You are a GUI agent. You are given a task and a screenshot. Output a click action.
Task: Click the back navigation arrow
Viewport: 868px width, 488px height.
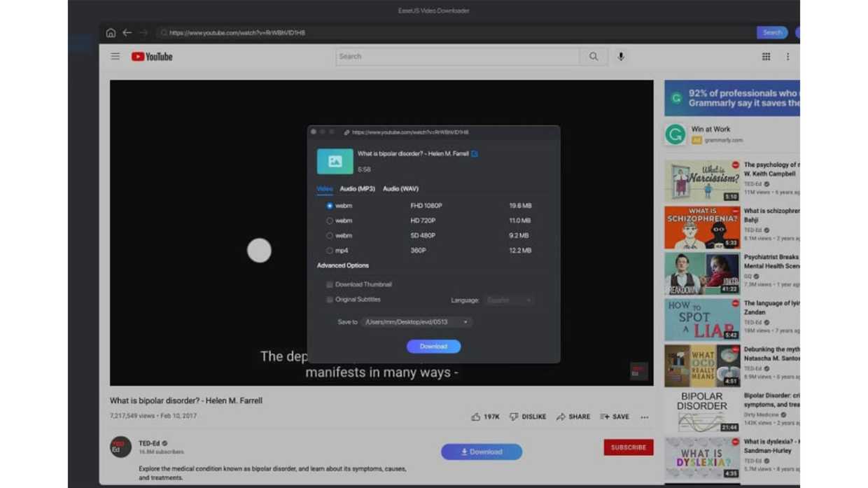[127, 32]
